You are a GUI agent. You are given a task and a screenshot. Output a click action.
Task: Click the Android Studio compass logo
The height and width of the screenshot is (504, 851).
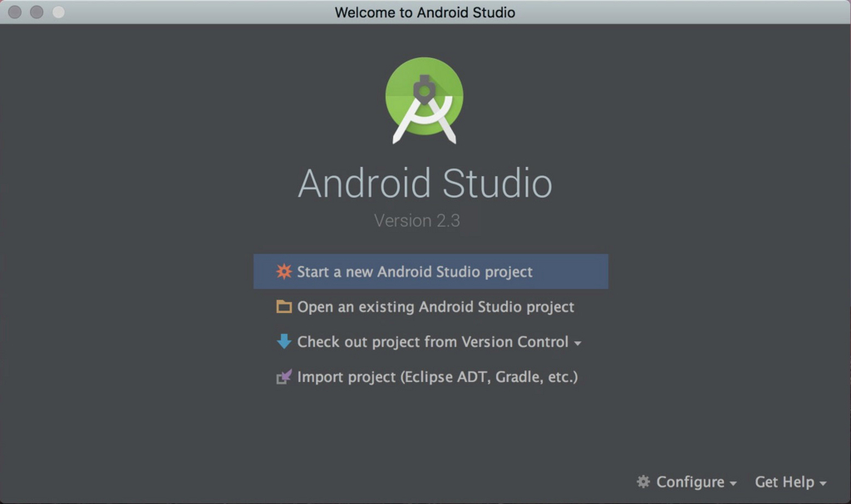pyautogui.click(x=425, y=100)
